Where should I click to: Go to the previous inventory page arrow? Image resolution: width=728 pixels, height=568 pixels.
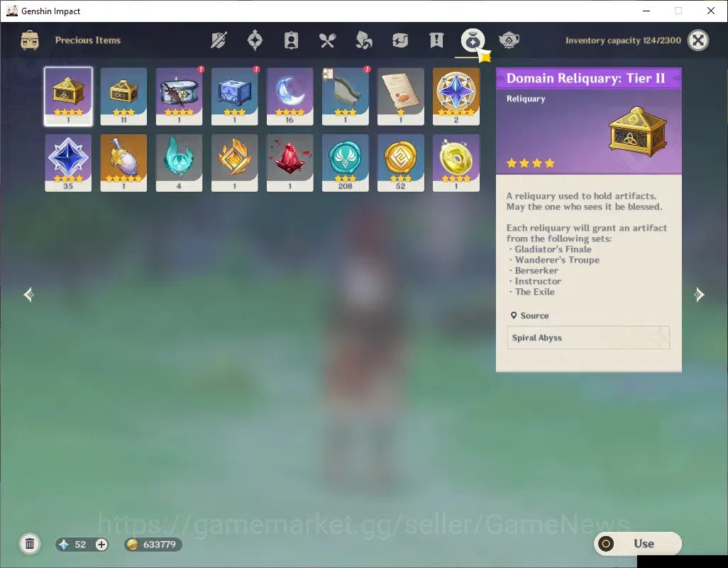click(x=29, y=295)
